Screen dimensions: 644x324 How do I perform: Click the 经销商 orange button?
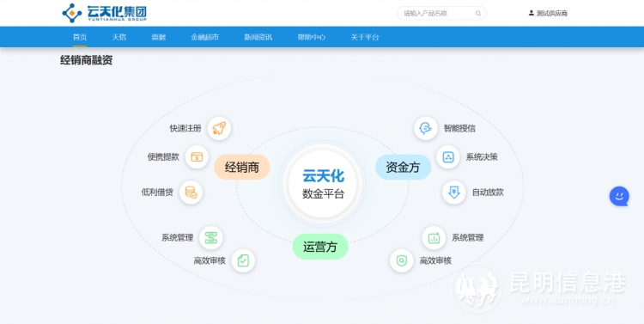tap(242, 167)
